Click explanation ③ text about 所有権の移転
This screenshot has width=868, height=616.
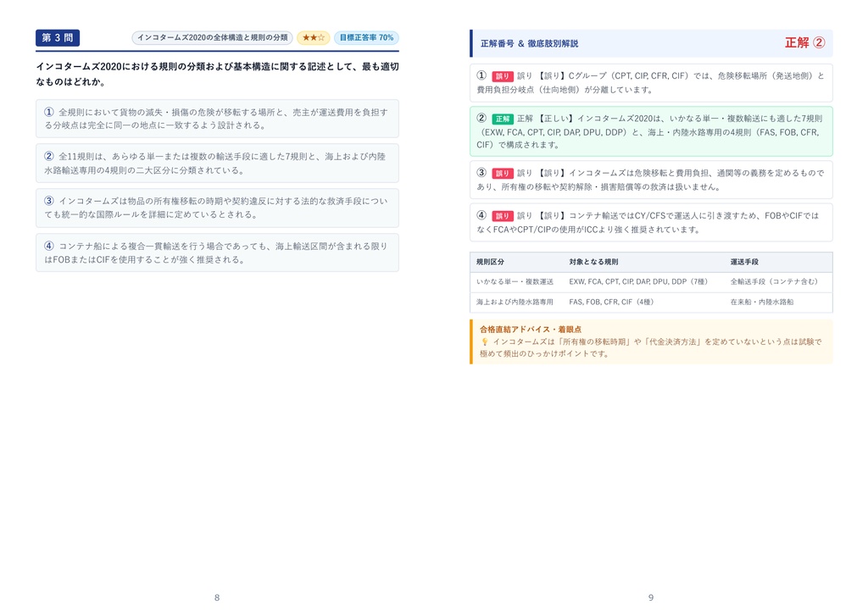(650, 180)
